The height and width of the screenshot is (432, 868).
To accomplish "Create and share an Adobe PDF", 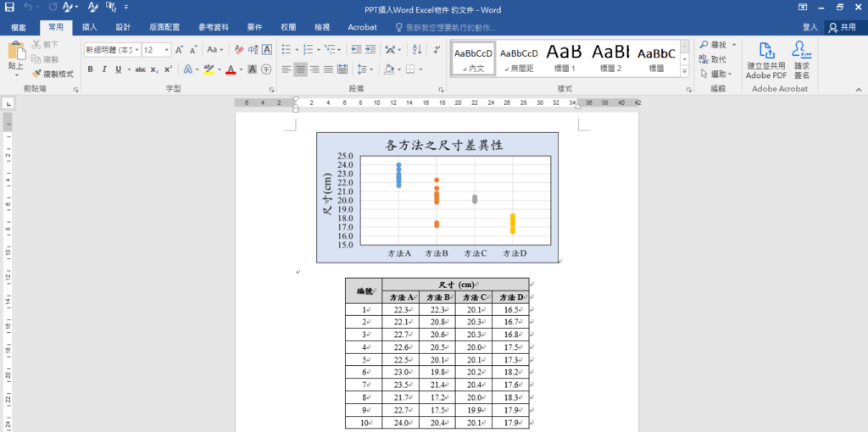I will tap(765, 60).
